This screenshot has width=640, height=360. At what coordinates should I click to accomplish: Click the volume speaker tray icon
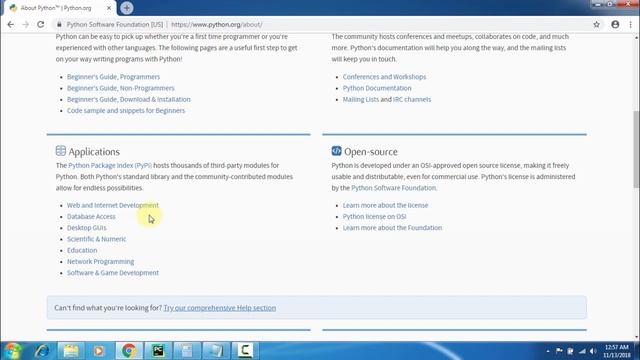pos(593,351)
